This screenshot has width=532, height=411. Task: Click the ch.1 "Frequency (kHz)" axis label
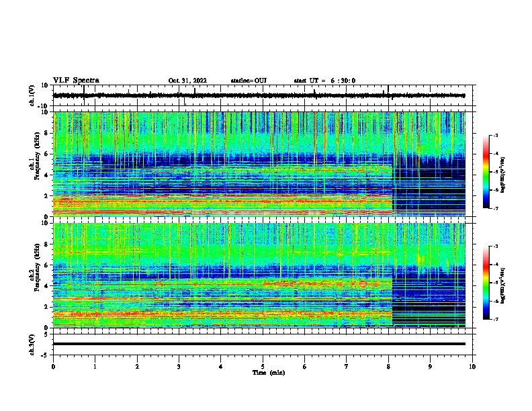(37, 156)
